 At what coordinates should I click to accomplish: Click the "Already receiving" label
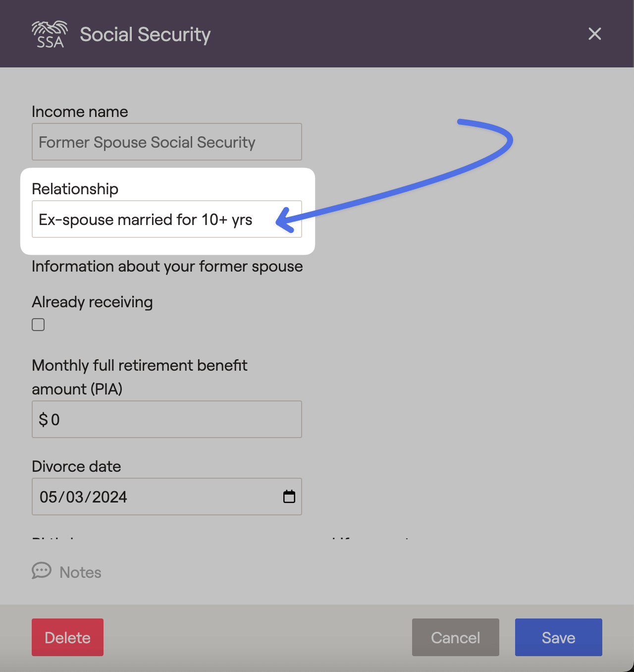pos(92,302)
